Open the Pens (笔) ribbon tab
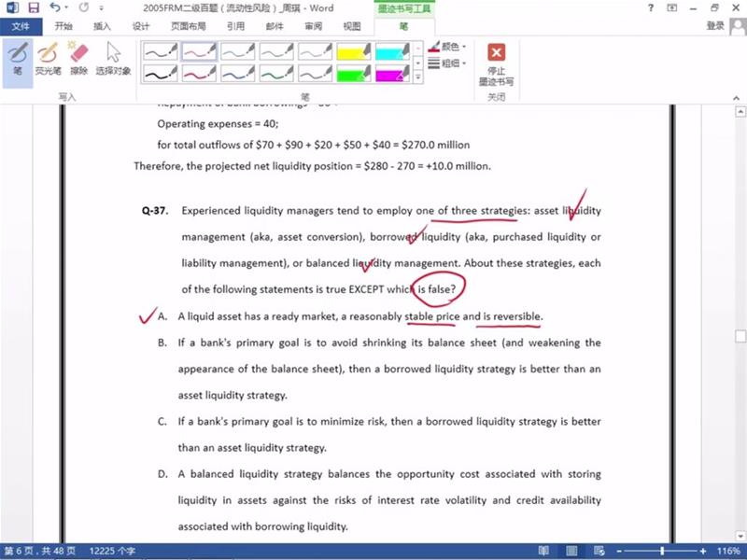Viewport: 747px width, 560px height. pos(403,26)
